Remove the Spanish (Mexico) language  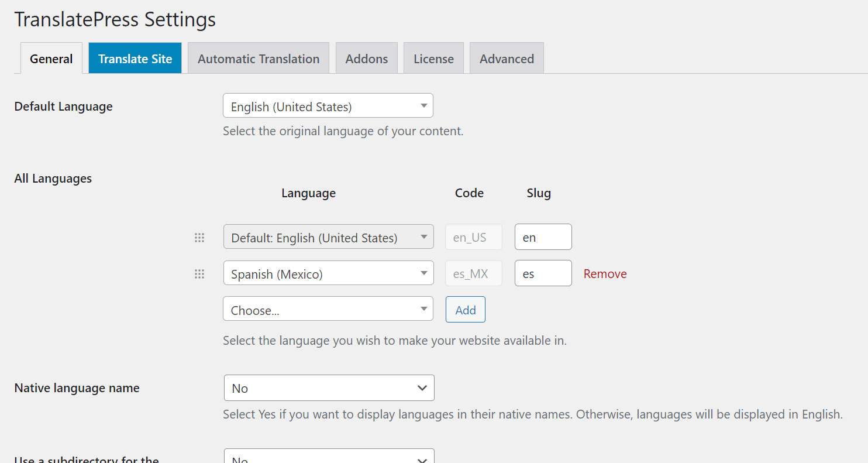(605, 274)
